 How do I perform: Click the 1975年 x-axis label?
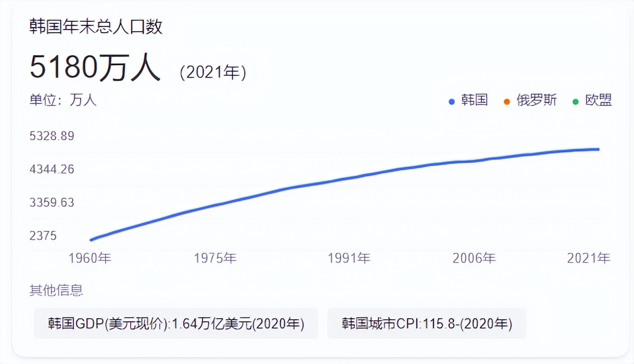coord(215,258)
